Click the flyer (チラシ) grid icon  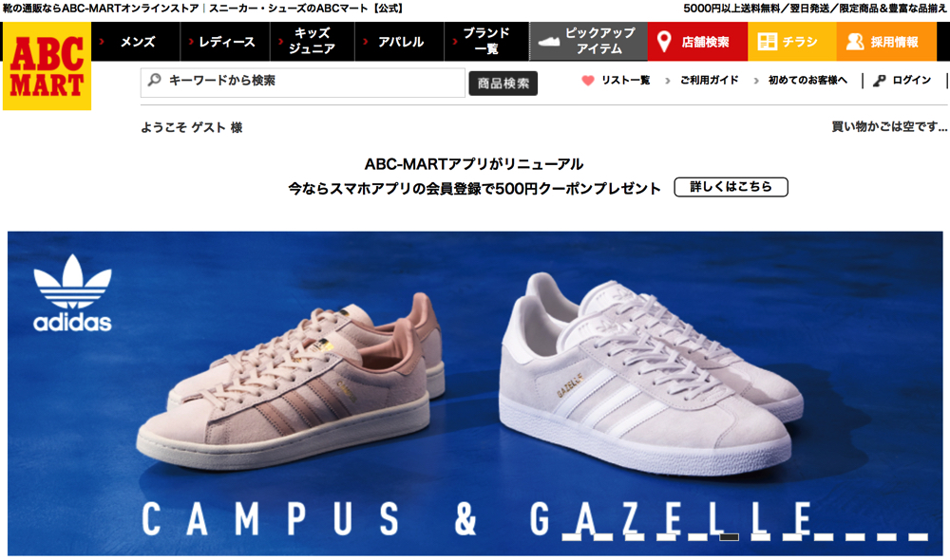click(767, 41)
